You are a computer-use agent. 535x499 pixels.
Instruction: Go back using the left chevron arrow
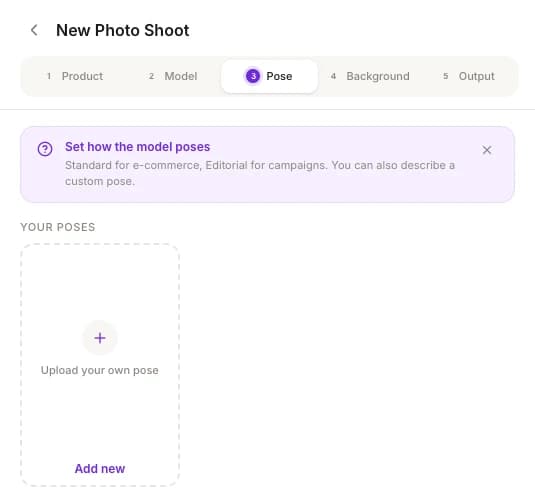click(x=34, y=30)
